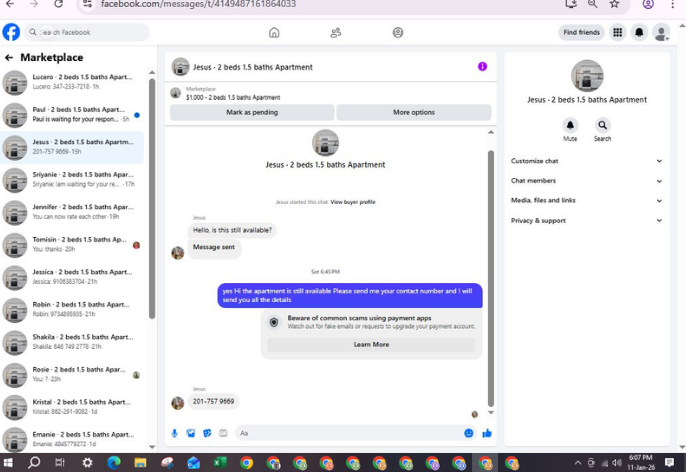Image resolution: width=686 pixels, height=472 pixels.
Task: Click the More options button
Action: (x=414, y=112)
